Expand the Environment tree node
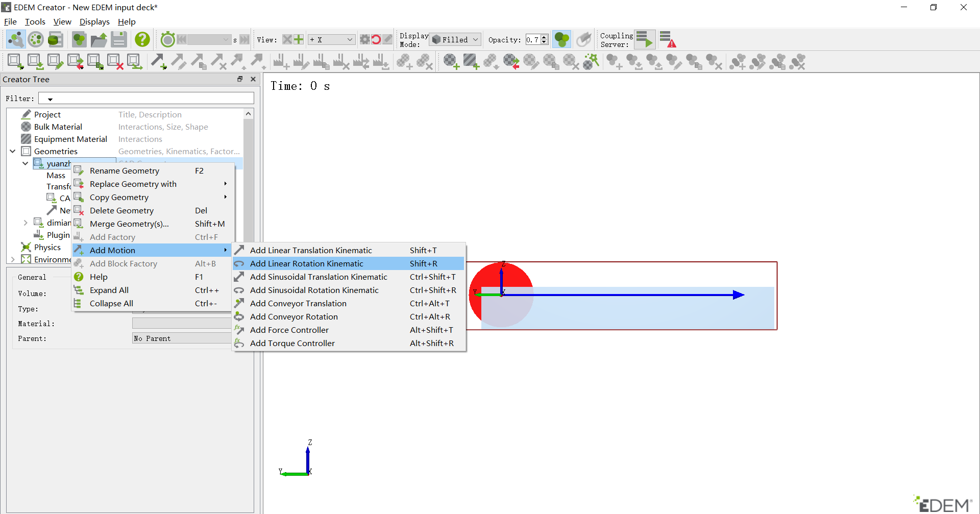 tap(13, 259)
